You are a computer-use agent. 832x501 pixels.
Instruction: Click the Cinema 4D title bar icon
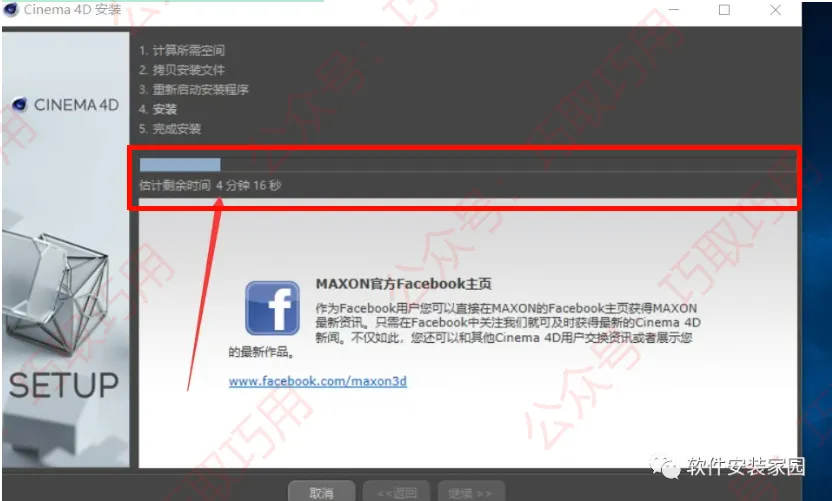(x=11, y=10)
